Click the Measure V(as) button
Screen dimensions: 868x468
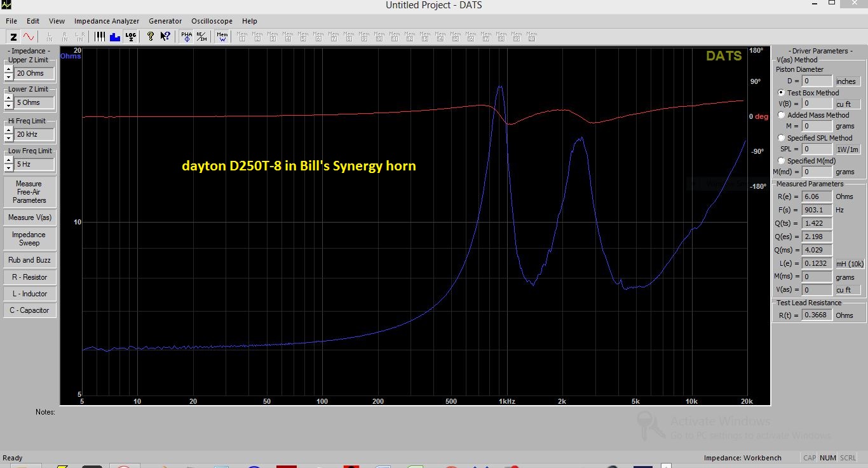(29, 217)
